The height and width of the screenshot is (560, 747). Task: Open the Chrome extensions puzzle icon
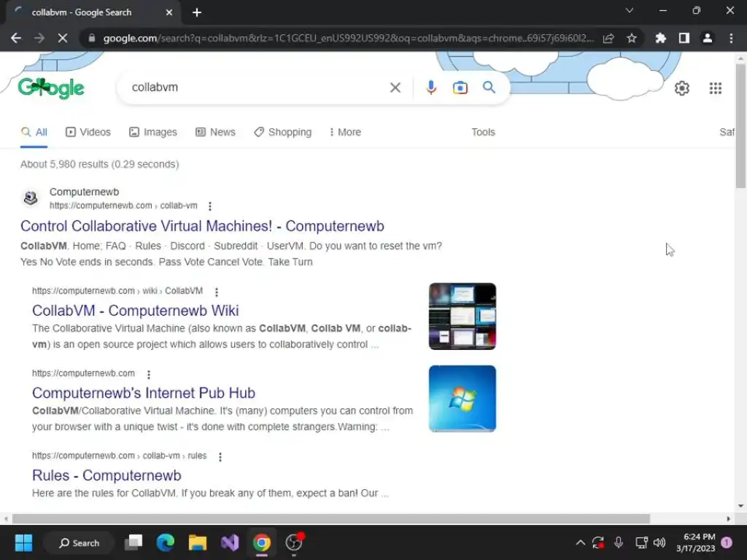click(661, 38)
